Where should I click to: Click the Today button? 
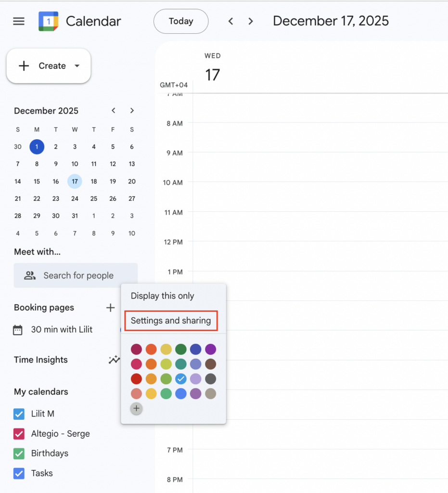tap(181, 21)
